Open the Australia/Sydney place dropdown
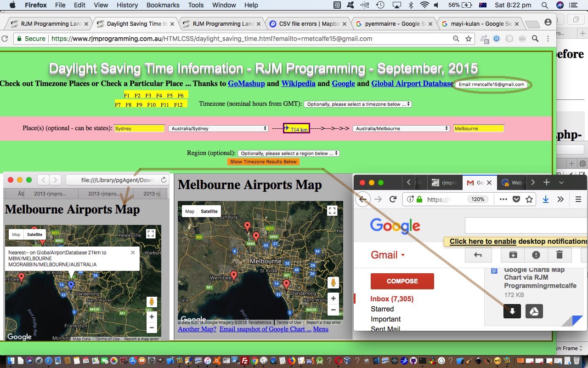Screen dimensions: 588x368 point(218,128)
